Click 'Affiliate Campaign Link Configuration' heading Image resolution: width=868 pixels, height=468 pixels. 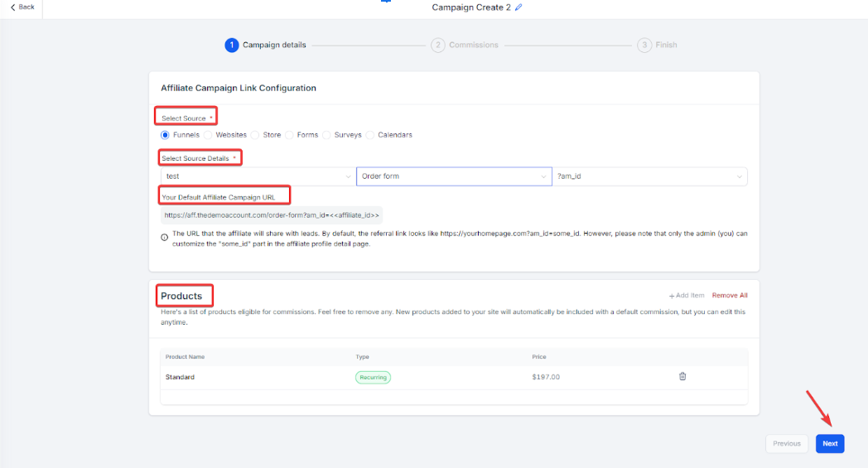[239, 88]
